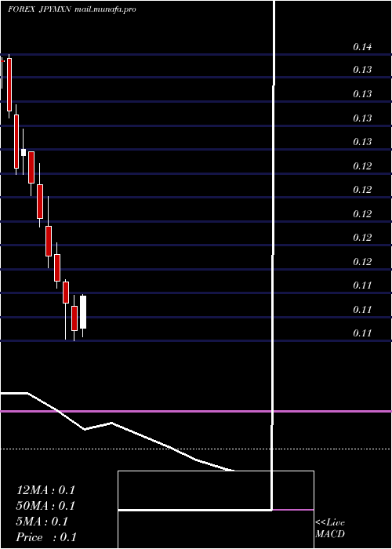Click the "FOREX" word in chart title
The image size is (392, 549).
21,9
